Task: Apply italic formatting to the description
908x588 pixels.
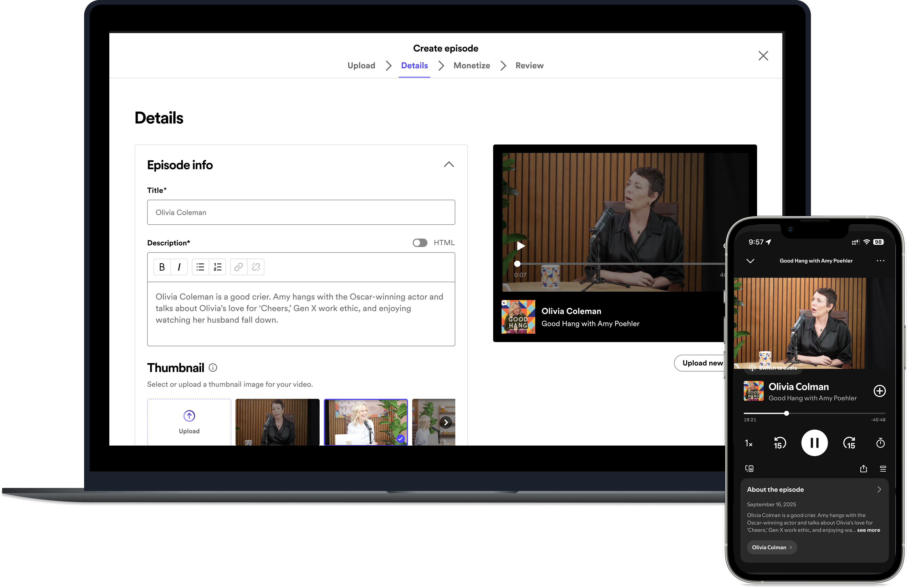Action: click(178, 267)
